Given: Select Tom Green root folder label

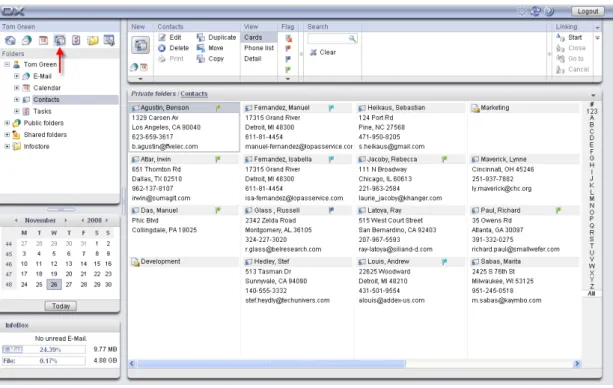Looking at the screenshot, I should pyautogui.click(x=40, y=65).
